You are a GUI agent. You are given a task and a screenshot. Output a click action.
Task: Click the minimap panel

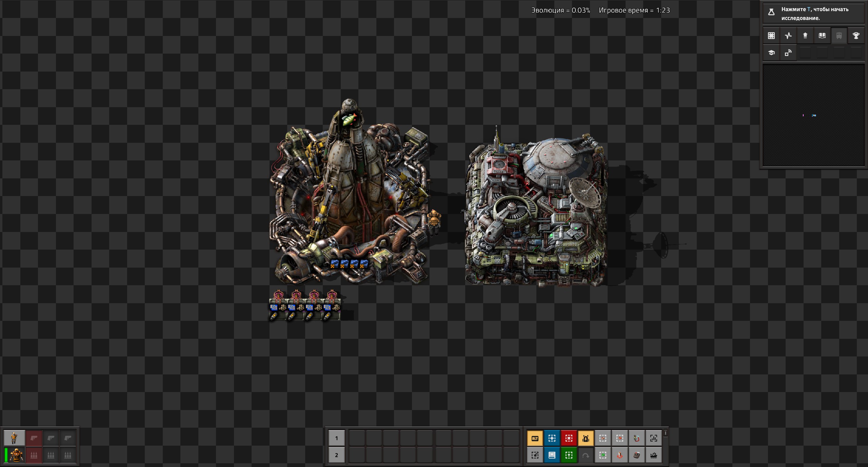point(814,115)
